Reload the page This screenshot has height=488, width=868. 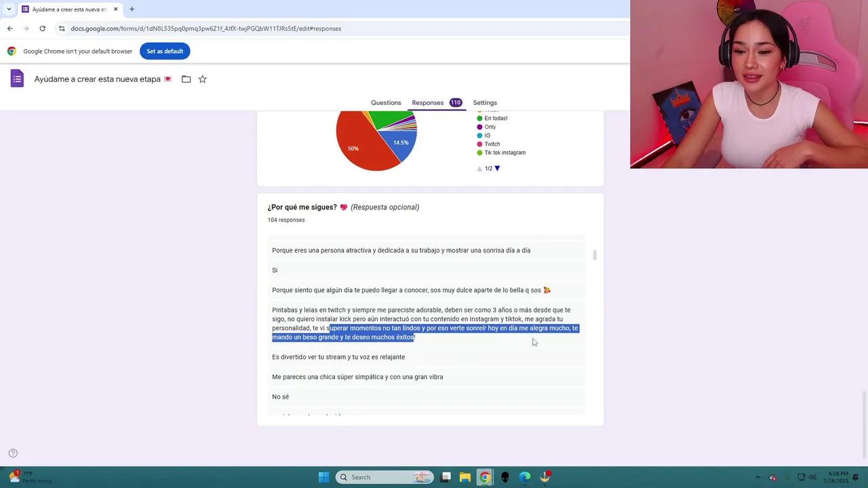[x=42, y=28]
